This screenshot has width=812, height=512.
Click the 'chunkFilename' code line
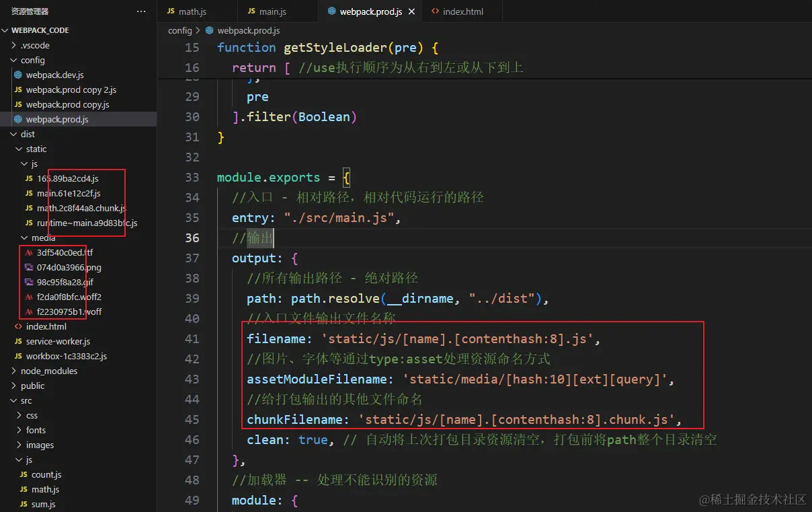click(464, 419)
